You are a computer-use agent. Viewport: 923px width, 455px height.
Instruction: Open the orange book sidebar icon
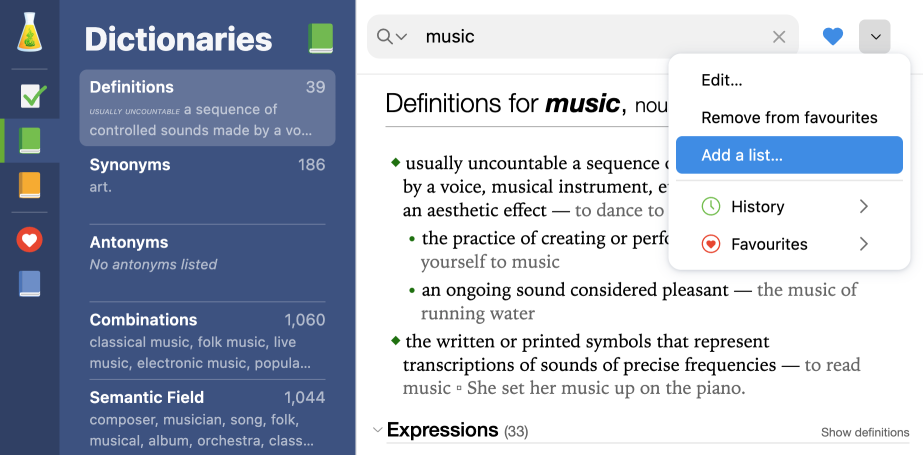31,186
